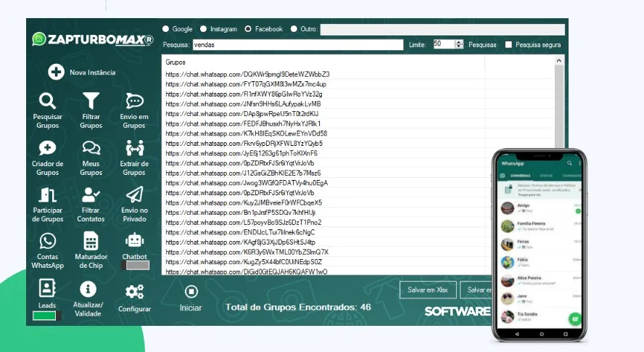The height and width of the screenshot is (352, 644).
Task: Select the group link ending L57poyvBo9SJz6DzT1Pno2
Action: click(244, 223)
